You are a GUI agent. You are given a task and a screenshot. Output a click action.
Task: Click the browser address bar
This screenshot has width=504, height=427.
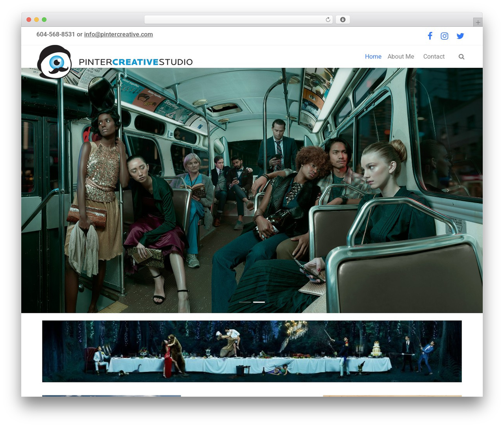tap(238, 20)
